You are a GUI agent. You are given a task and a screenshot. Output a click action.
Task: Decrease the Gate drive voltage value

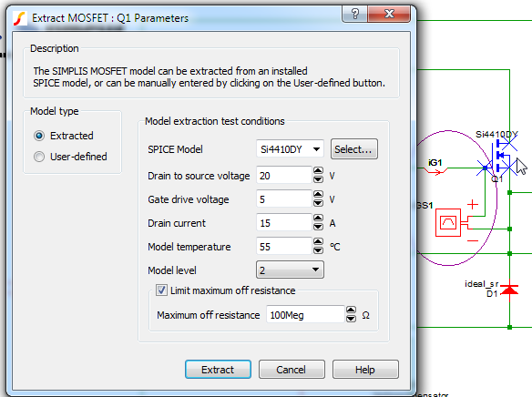[318, 203]
